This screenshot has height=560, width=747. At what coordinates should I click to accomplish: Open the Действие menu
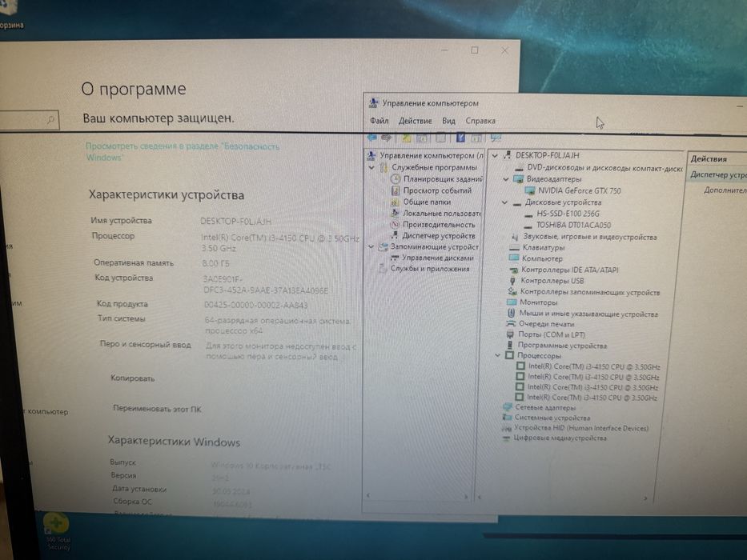point(415,121)
